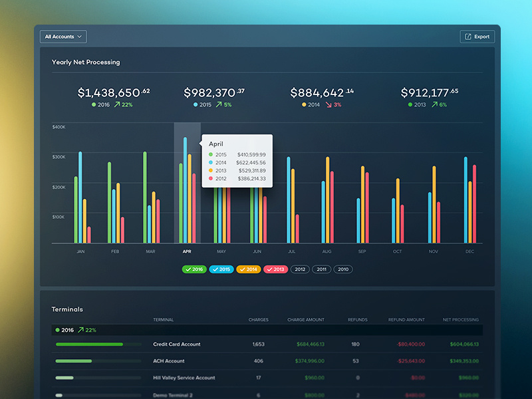Click the blue January bar in the chart
The image size is (532, 399).
[80, 198]
